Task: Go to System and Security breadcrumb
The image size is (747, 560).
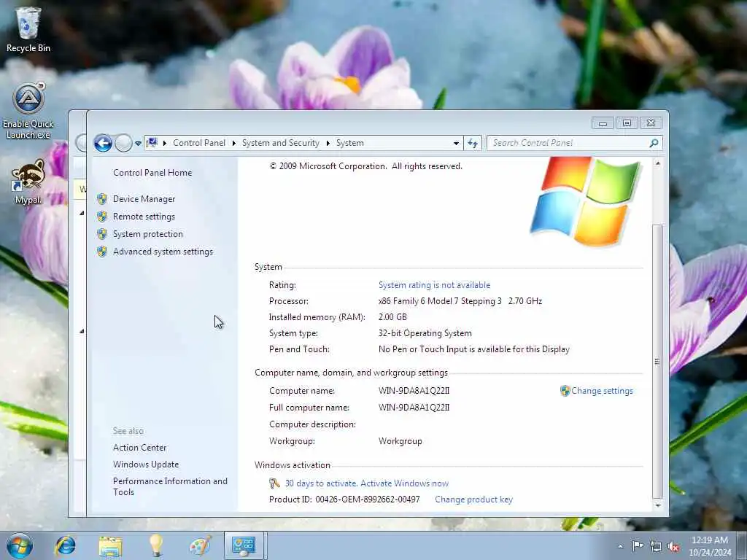Action: tap(281, 143)
